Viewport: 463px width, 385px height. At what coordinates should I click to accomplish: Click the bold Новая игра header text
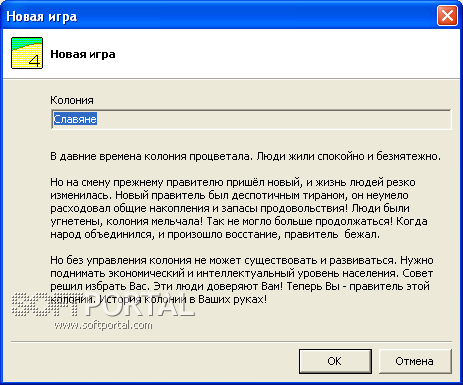(83, 54)
